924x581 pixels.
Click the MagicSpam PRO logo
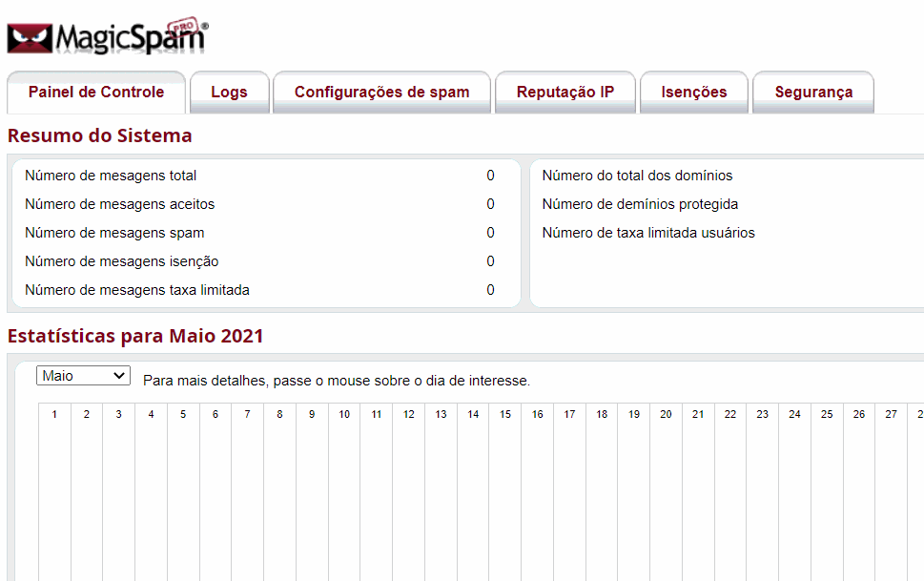pyautogui.click(x=108, y=37)
